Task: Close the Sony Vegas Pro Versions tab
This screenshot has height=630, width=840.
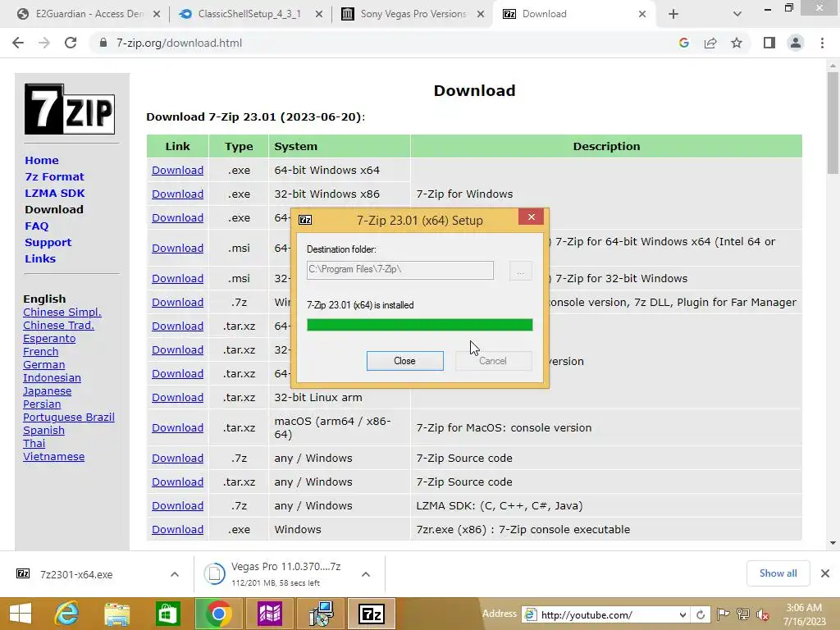Action: click(x=481, y=14)
